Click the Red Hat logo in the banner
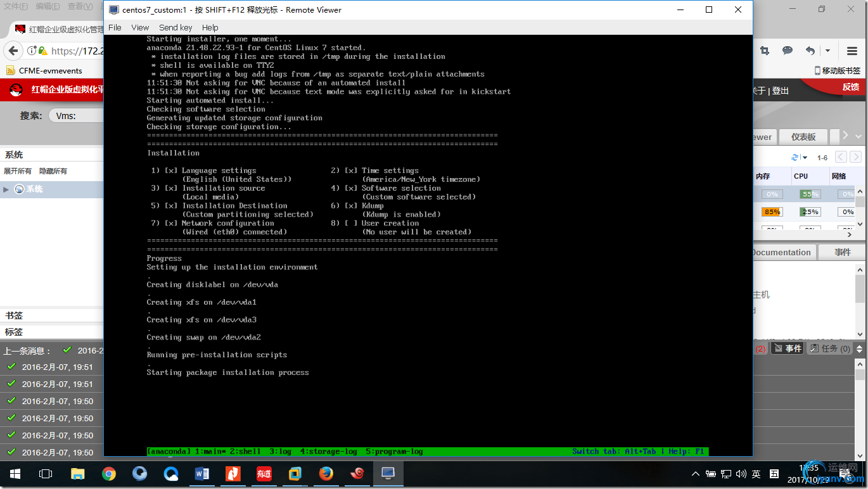The width and height of the screenshot is (868, 489). tap(16, 90)
